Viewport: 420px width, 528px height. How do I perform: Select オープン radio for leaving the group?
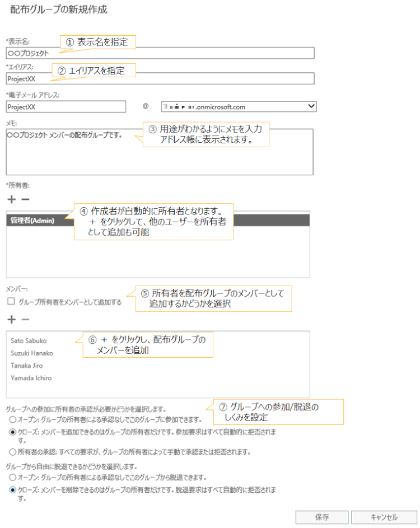[x=13, y=478]
